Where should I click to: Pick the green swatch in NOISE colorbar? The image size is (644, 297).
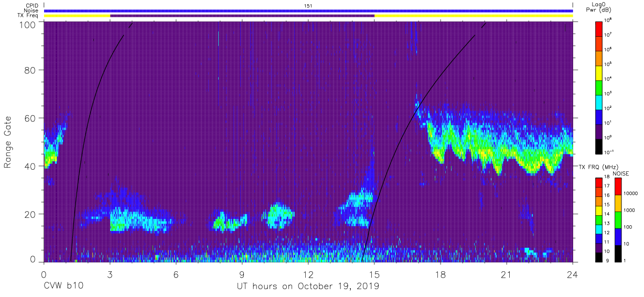pyautogui.click(x=618, y=219)
